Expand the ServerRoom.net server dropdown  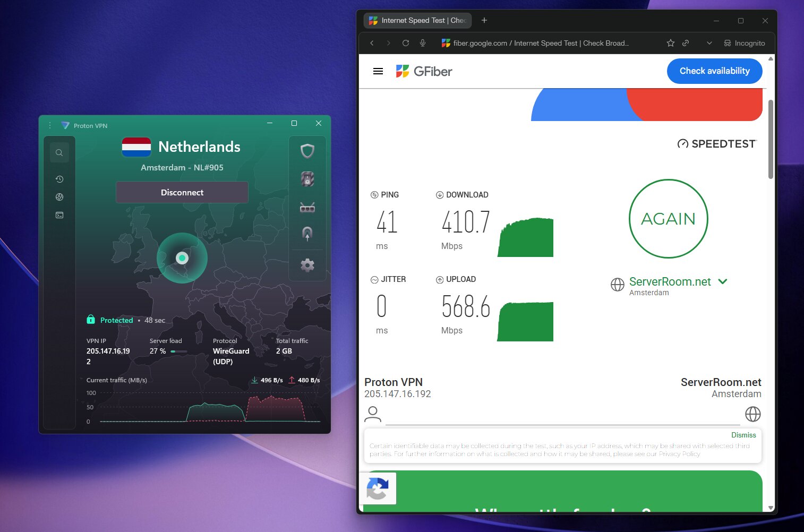click(x=722, y=281)
